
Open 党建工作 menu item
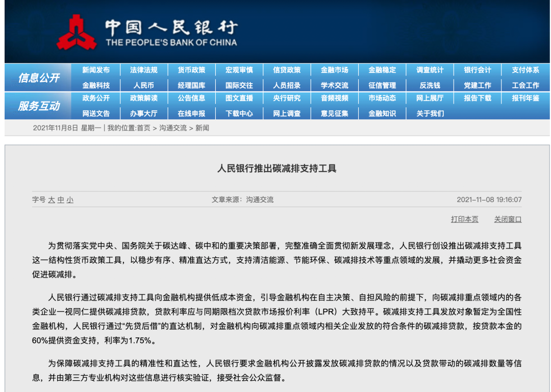[x=478, y=85]
